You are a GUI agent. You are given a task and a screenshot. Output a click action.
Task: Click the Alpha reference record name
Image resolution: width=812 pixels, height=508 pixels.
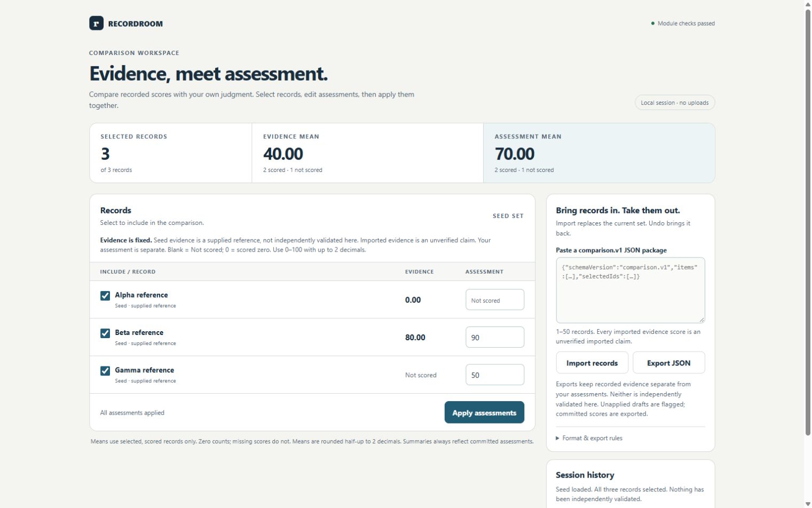tap(141, 295)
